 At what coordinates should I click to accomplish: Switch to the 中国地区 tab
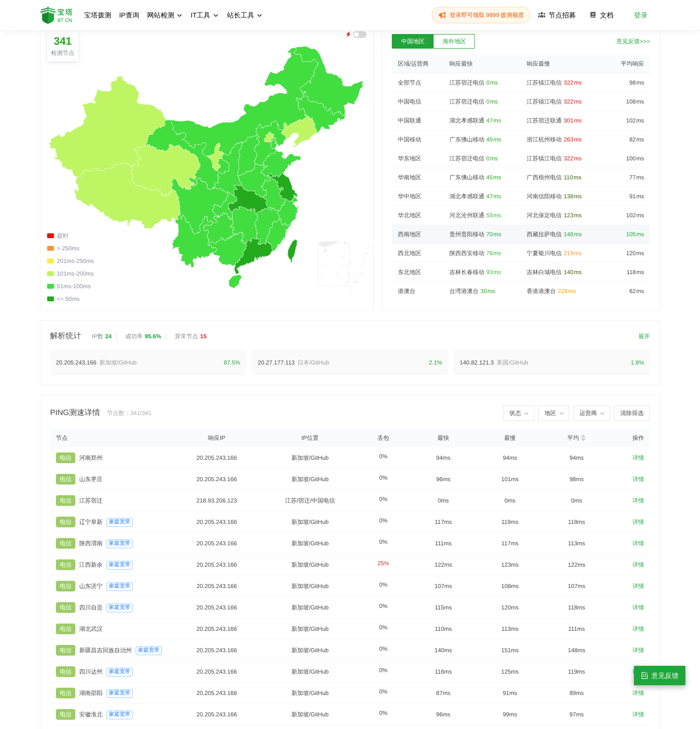(413, 41)
